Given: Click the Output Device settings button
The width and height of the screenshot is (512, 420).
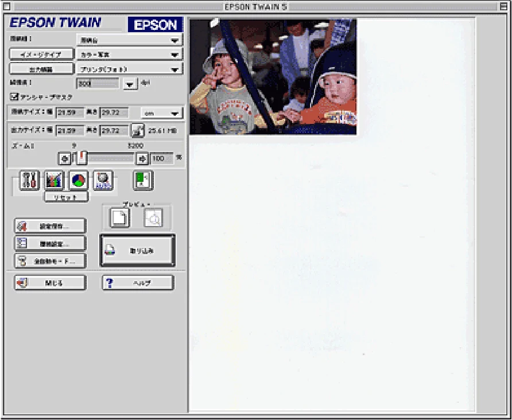Looking at the screenshot, I should (x=41, y=69).
